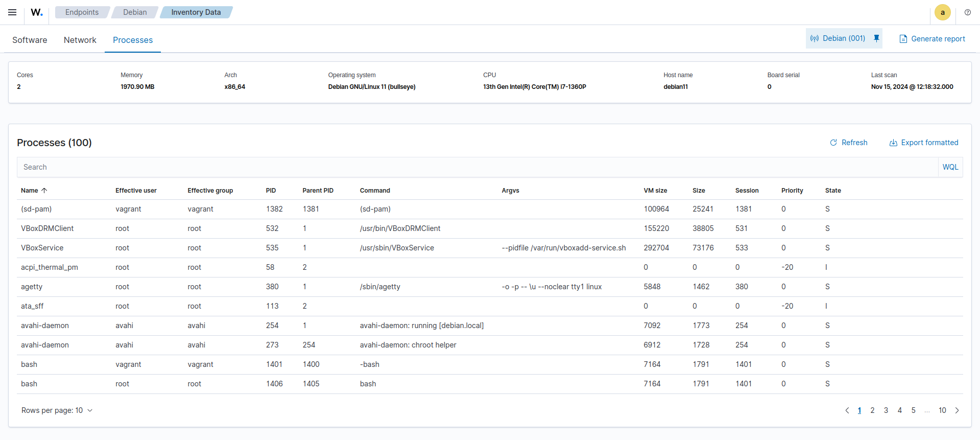Click the -bash command cell
The image size is (980, 440).
[x=370, y=364]
